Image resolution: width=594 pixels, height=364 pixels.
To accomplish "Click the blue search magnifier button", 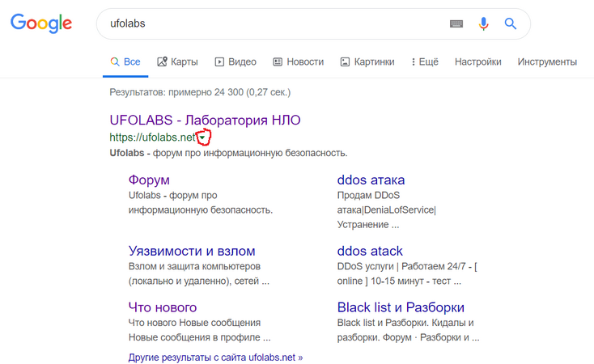I will click(511, 24).
